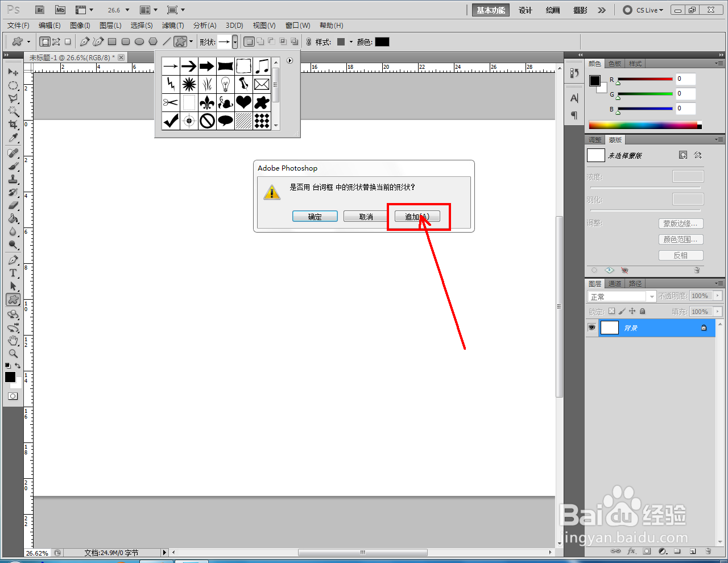Select the Zoom magnifier tool
The height and width of the screenshot is (563, 728).
13,354
